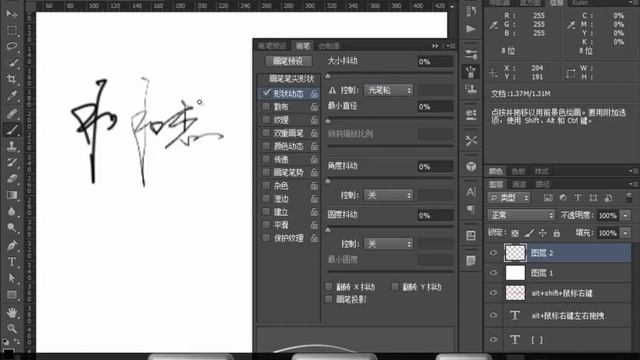
Task: Open the roundness jitter 控制 dropdown
Action: click(x=389, y=244)
